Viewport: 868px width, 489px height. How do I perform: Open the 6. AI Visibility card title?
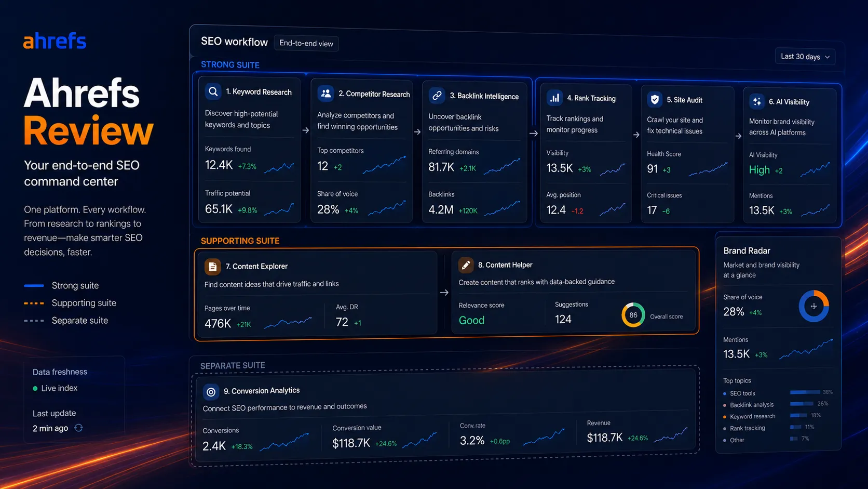click(x=789, y=102)
